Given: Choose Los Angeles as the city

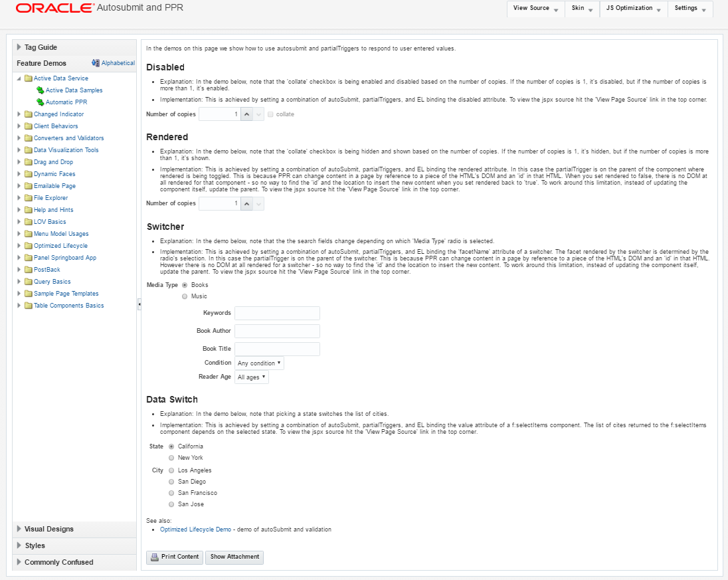Looking at the screenshot, I should pyautogui.click(x=171, y=470).
